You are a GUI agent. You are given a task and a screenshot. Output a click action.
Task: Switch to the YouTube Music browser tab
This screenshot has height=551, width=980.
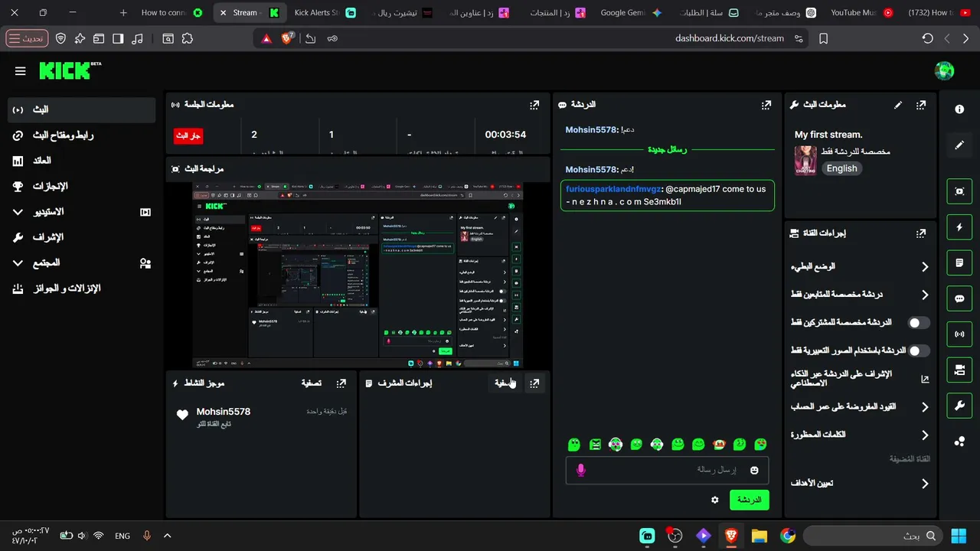(x=861, y=13)
